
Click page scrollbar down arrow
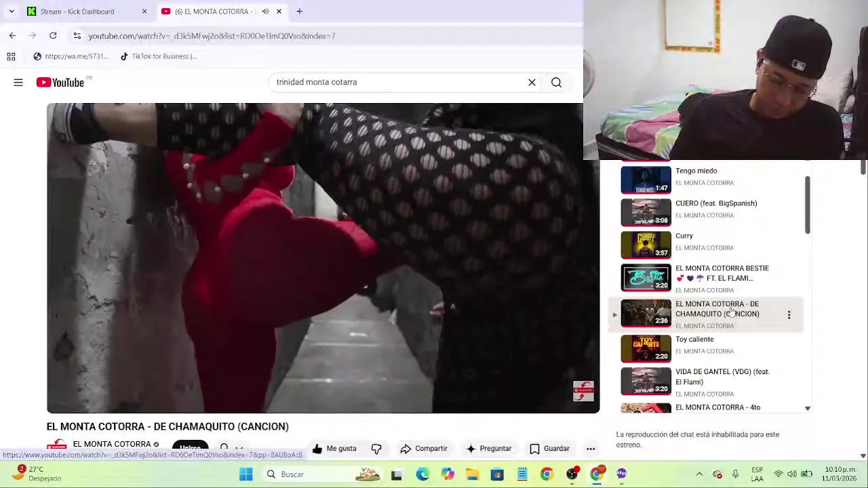click(x=863, y=455)
